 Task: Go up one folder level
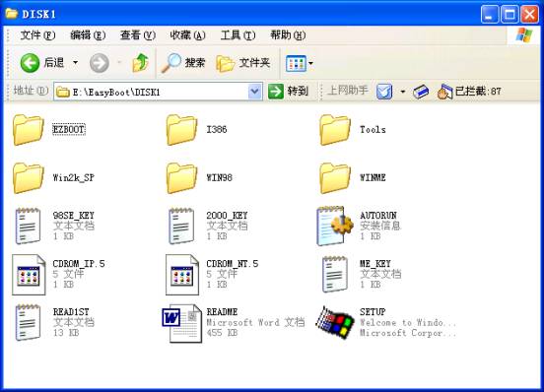pyautogui.click(x=141, y=63)
